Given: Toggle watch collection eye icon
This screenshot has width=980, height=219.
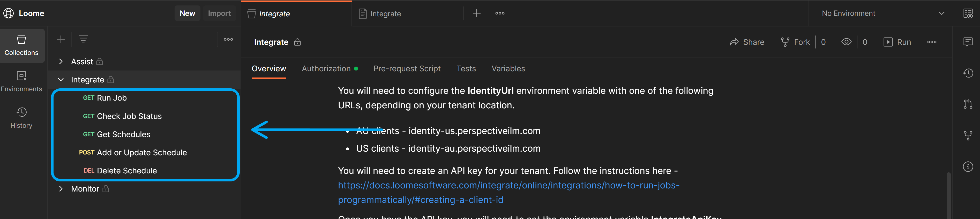Looking at the screenshot, I should pyautogui.click(x=846, y=42).
